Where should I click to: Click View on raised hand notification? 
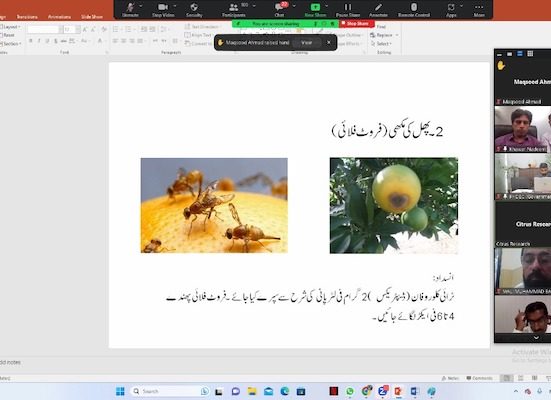(x=306, y=43)
